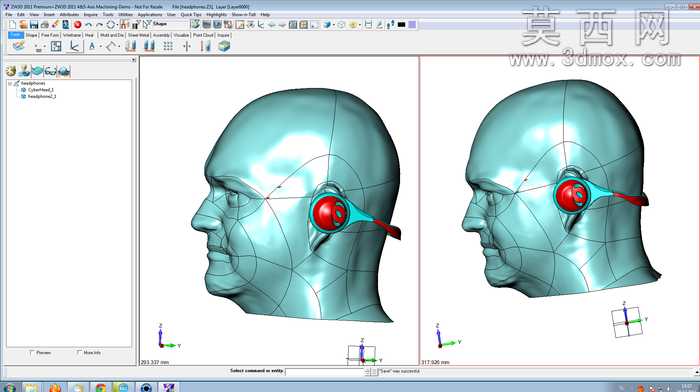Image resolution: width=700 pixels, height=392 pixels.
Task: Open the Edit menu
Action: pyautogui.click(x=21, y=15)
